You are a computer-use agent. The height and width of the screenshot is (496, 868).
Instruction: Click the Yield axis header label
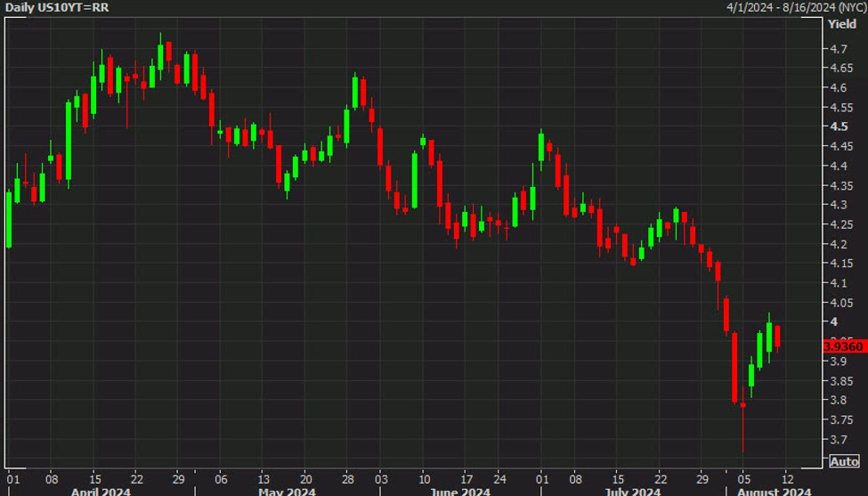pyautogui.click(x=841, y=24)
